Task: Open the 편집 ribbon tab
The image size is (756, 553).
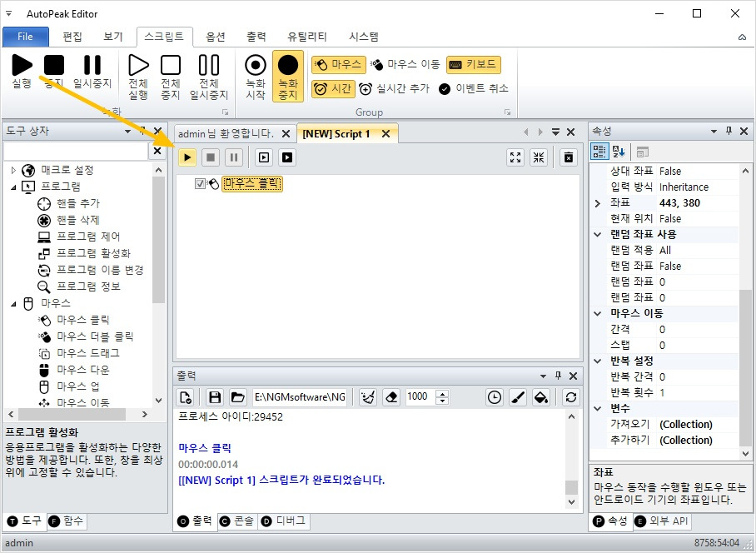Action: pyautogui.click(x=72, y=37)
